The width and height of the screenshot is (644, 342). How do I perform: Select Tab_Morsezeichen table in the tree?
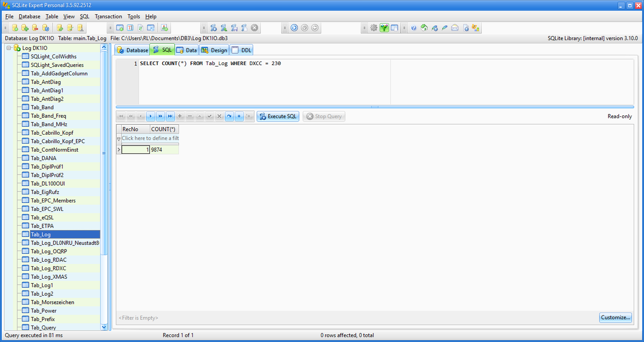tap(52, 302)
